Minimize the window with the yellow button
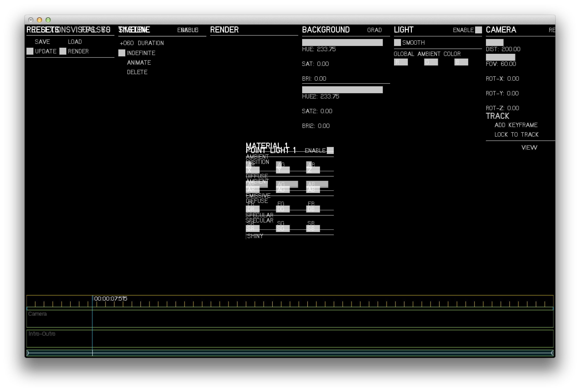This screenshot has width=580, height=392. pyautogui.click(x=39, y=20)
